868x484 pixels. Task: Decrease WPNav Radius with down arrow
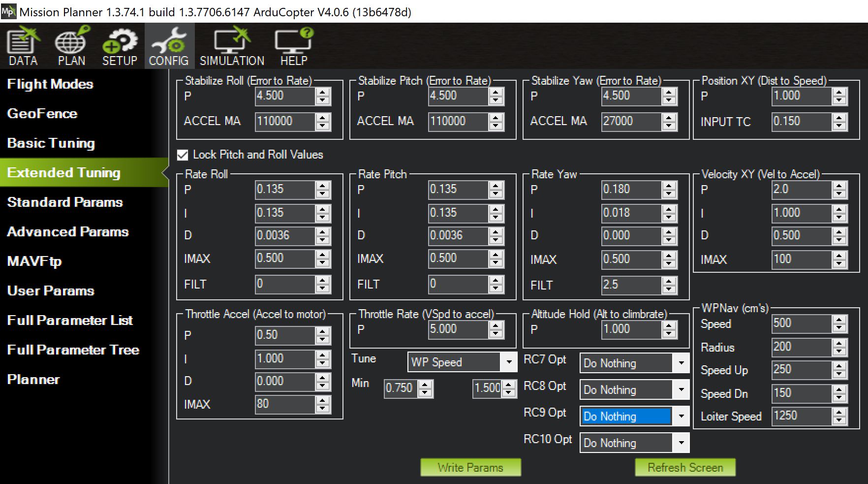pos(839,352)
